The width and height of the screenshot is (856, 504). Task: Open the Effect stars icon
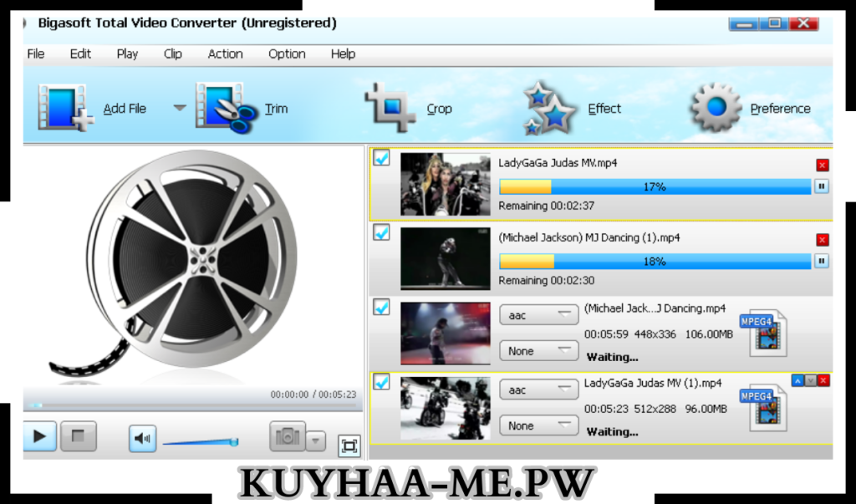pos(549,108)
